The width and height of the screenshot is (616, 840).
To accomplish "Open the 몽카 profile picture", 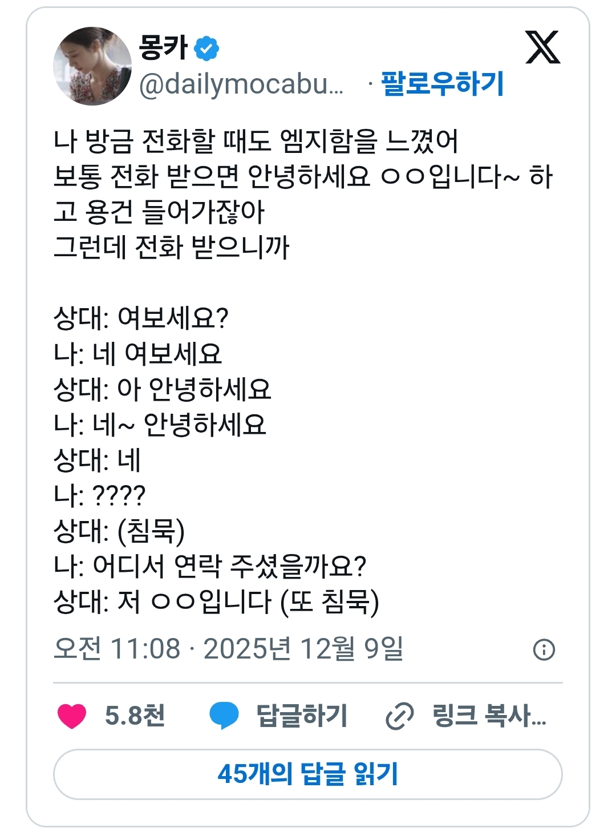I will [92, 66].
